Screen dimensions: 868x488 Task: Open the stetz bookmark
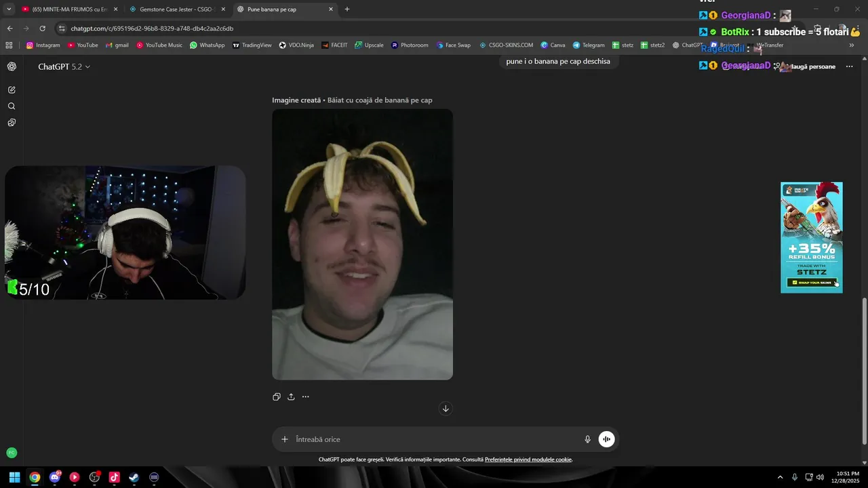pyautogui.click(x=623, y=45)
